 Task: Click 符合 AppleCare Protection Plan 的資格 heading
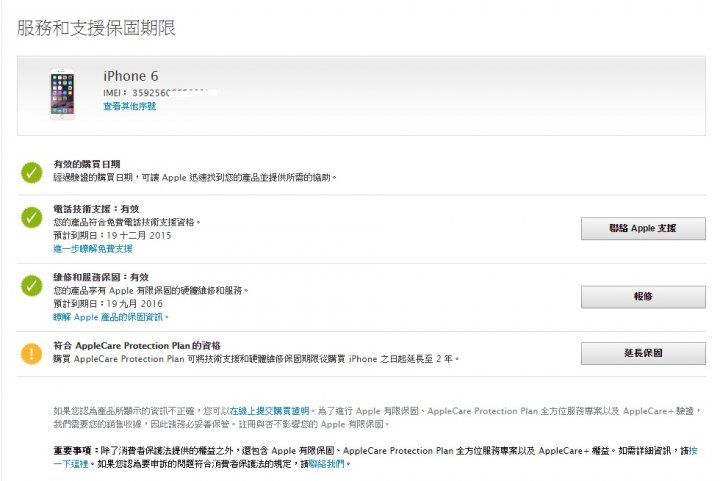point(137,346)
